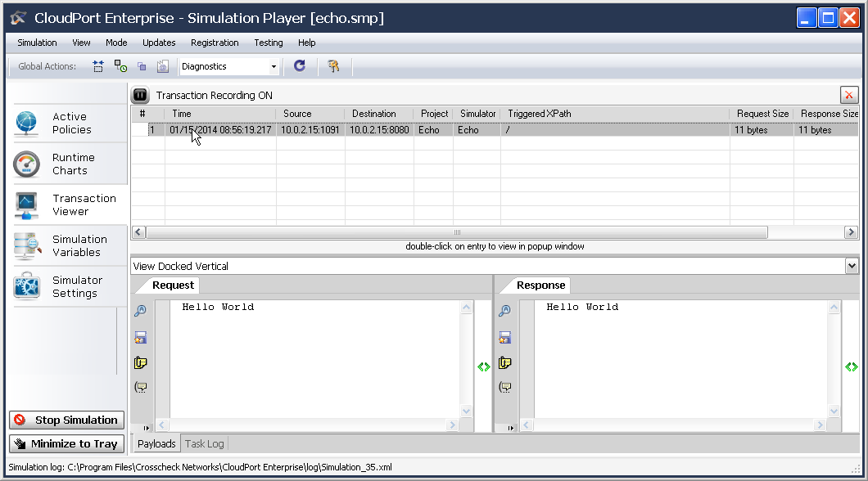
Task: Click the Minimize to Tray button
Action: (66, 444)
